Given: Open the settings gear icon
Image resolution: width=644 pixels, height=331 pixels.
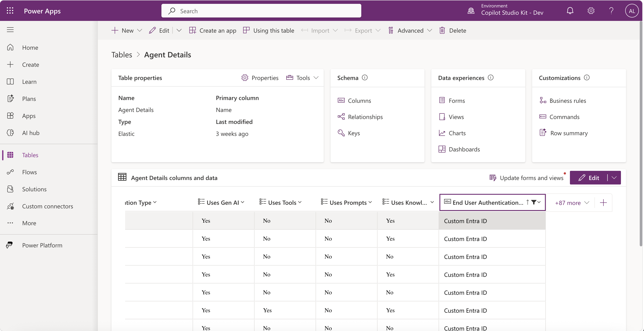Looking at the screenshot, I should (591, 11).
